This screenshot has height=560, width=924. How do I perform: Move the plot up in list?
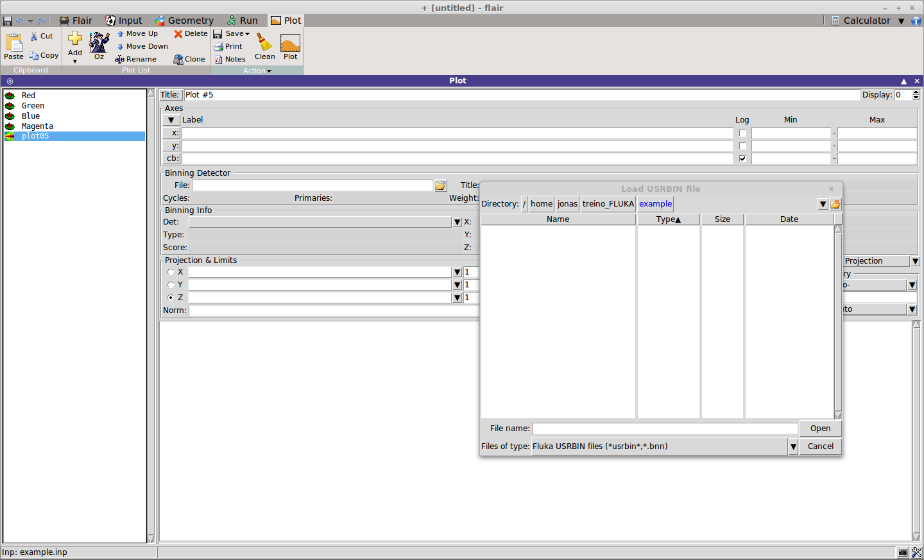pos(137,33)
